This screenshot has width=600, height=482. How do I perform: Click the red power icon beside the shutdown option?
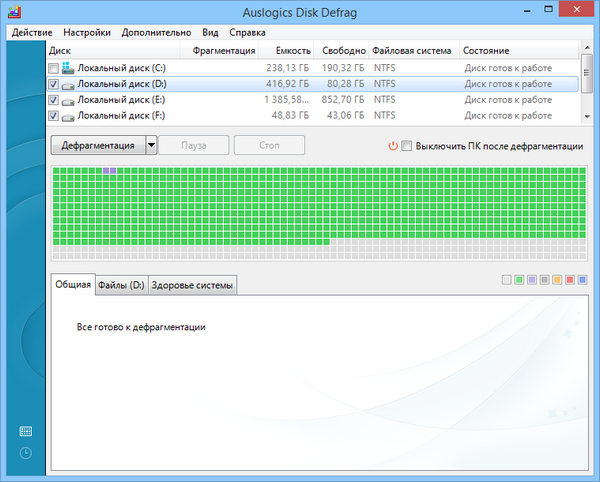(393, 145)
